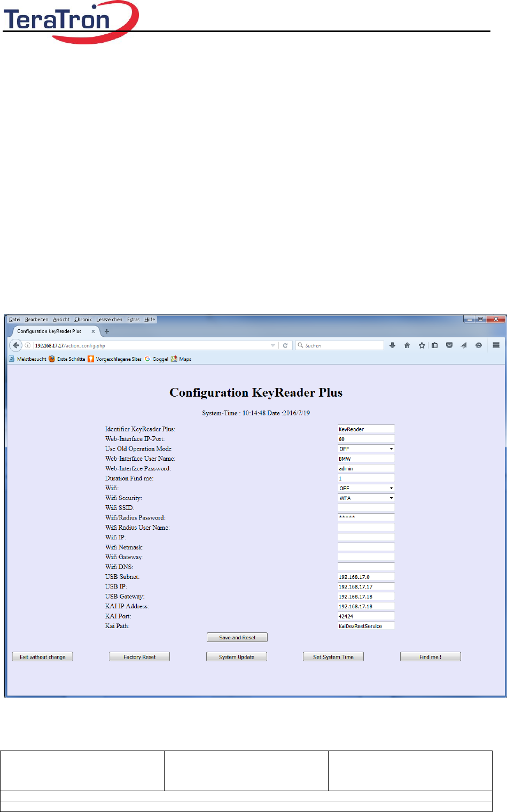Click the Set System Time button
The width and height of the screenshot is (507, 812).
point(333,657)
